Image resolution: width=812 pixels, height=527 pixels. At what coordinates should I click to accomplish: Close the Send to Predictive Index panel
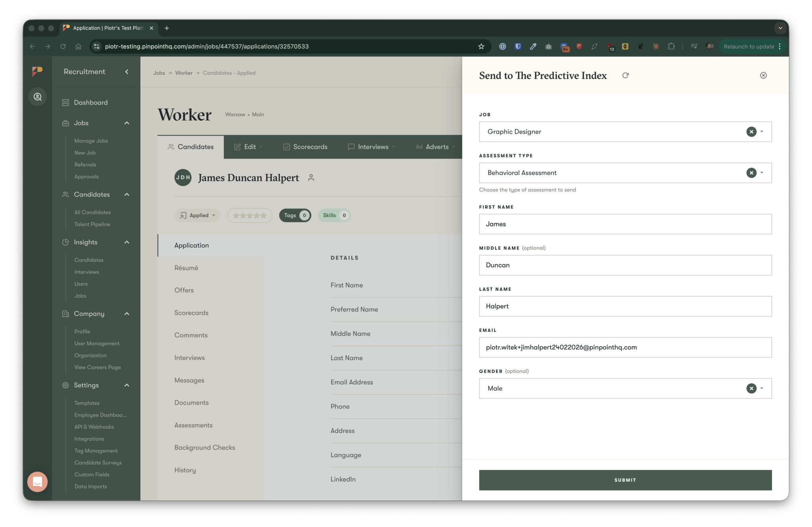coord(763,75)
